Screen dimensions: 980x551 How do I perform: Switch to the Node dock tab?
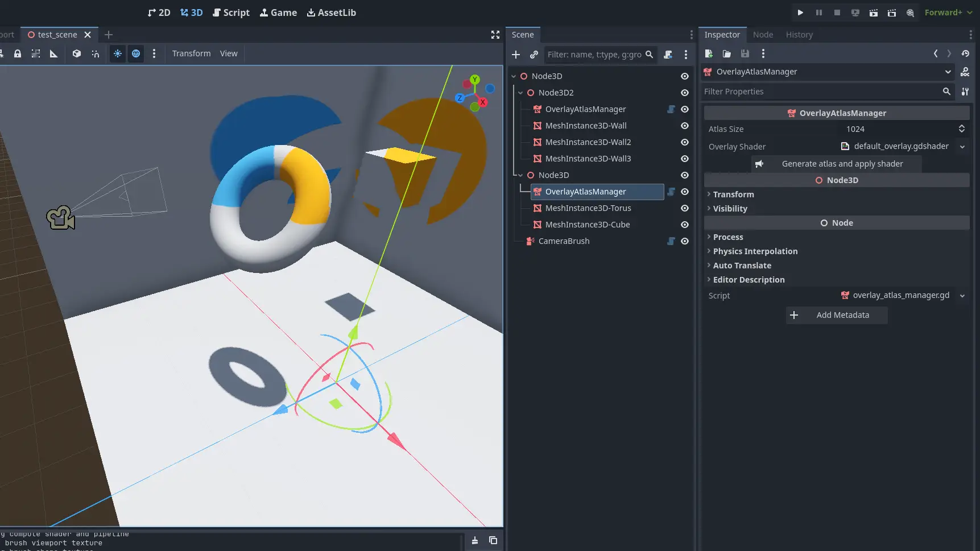point(763,35)
